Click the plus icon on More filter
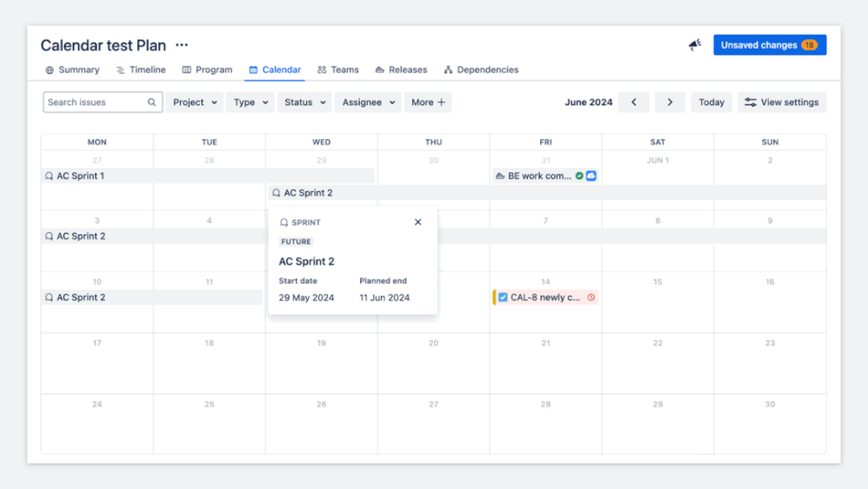This screenshot has height=489, width=868. [x=441, y=103]
